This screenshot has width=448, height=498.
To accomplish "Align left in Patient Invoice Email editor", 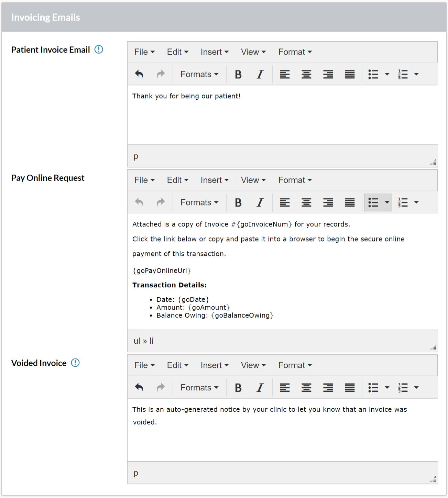I will click(x=285, y=74).
